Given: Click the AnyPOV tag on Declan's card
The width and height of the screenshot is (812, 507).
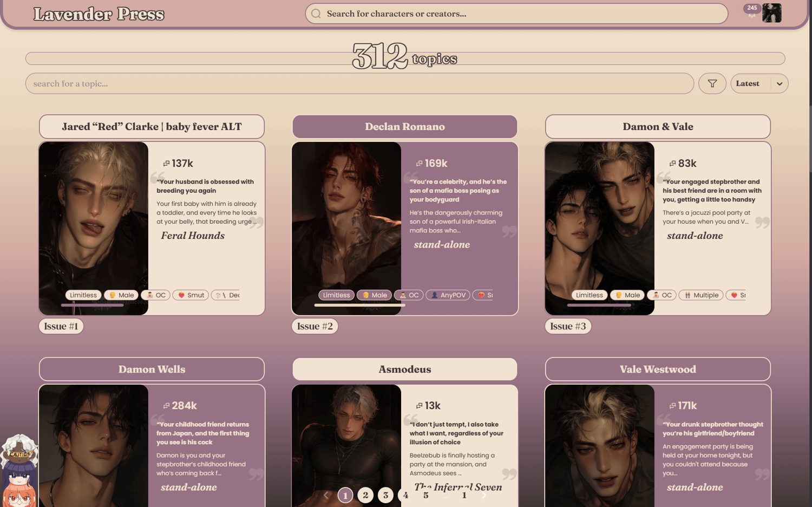Looking at the screenshot, I should (x=448, y=295).
